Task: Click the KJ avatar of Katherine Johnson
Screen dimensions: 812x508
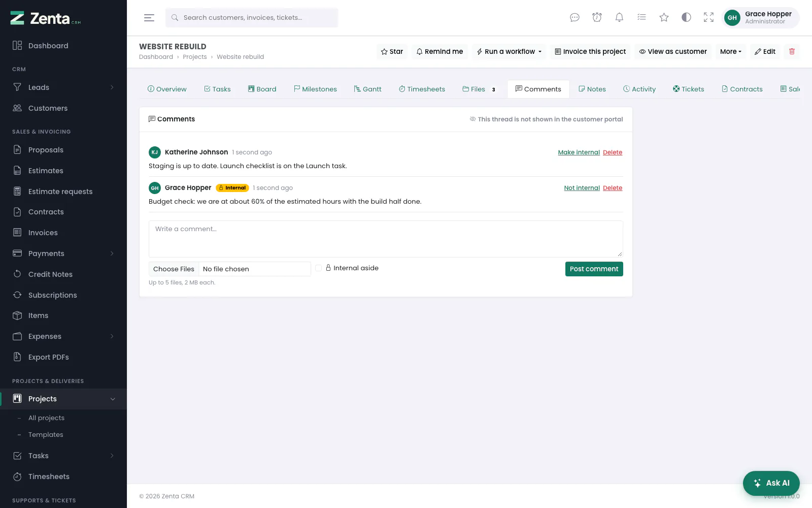Action: pyautogui.click(x=155, y=152)
